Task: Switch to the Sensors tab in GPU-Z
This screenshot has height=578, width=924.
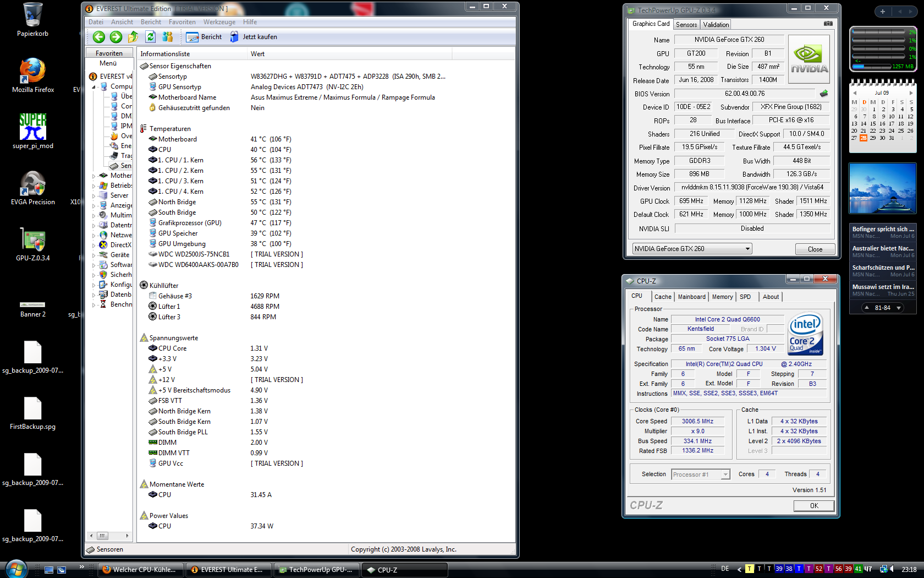Action: pyautogui.click(x=686, y=25)
